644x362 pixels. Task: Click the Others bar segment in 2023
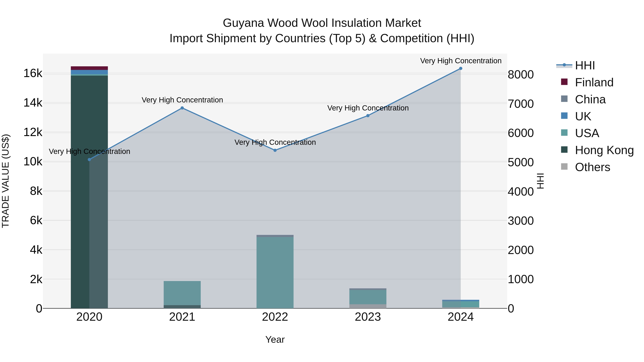pyautogui.click(x=368, y=306)
